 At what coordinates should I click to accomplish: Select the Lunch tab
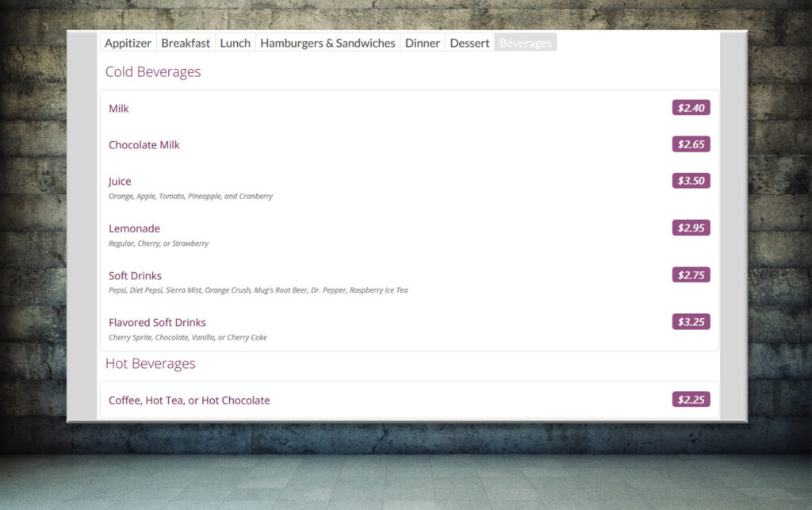(x=235, y=43)
